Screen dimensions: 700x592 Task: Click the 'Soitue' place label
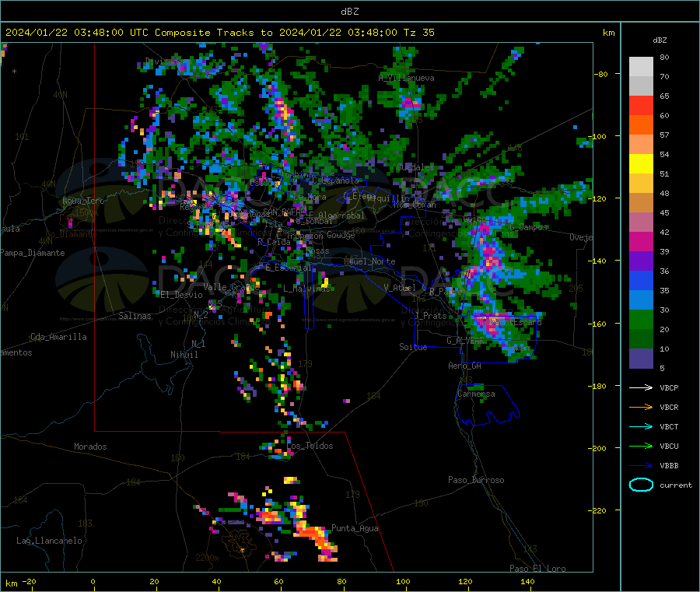[413, 347]
